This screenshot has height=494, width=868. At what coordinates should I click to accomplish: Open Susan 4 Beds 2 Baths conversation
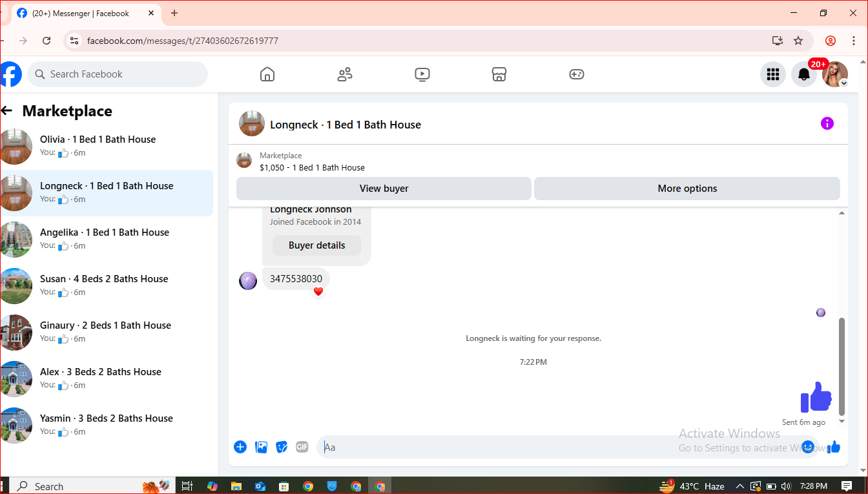point(107,285)
